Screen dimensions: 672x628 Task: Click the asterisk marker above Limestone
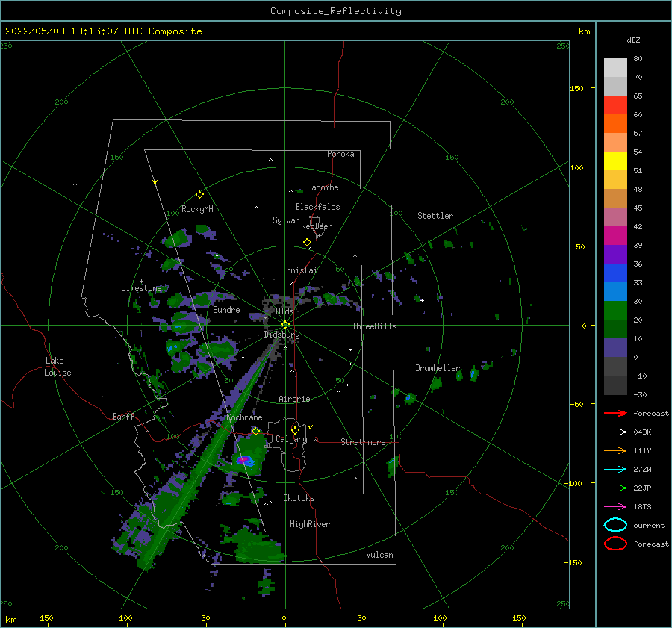141,282
